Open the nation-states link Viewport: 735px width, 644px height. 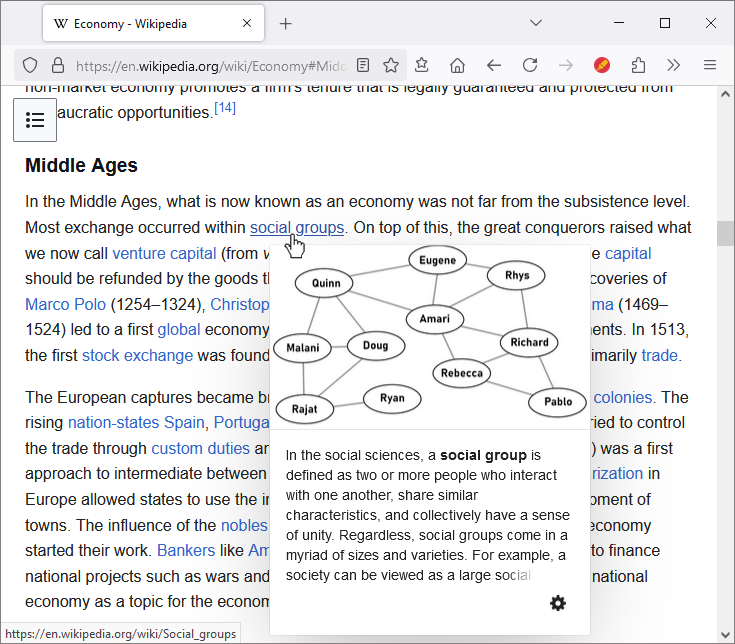[113, 423]
